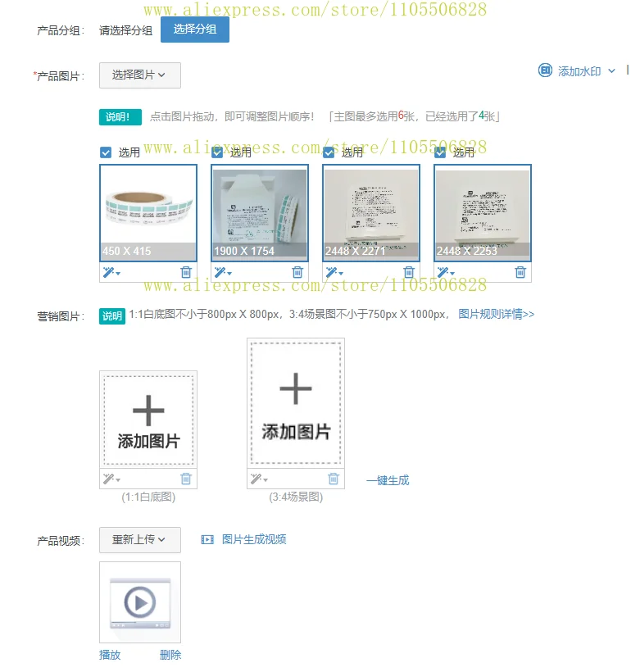Uncheck 选用 for the 2448 X 2253 image
Image resolution: width=631 pixels, height=672 pixels.
pyautogui.click(x=440, y=152)
